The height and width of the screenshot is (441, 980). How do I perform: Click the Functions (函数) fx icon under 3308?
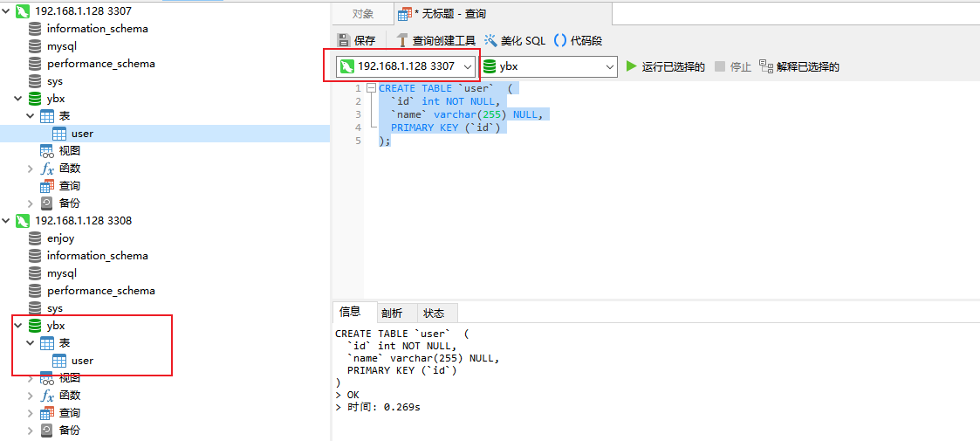(47, 396)
